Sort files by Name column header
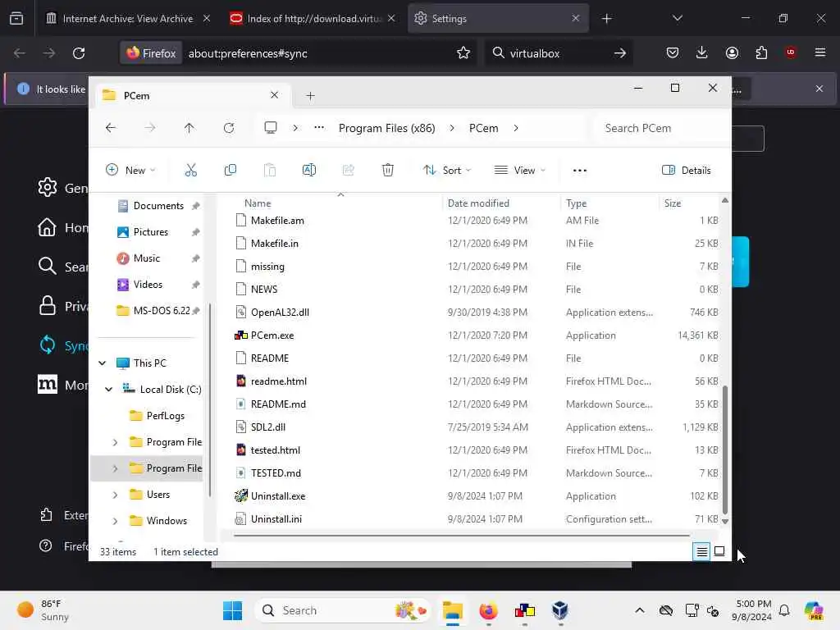840x630 pixels. pos(258,203)
